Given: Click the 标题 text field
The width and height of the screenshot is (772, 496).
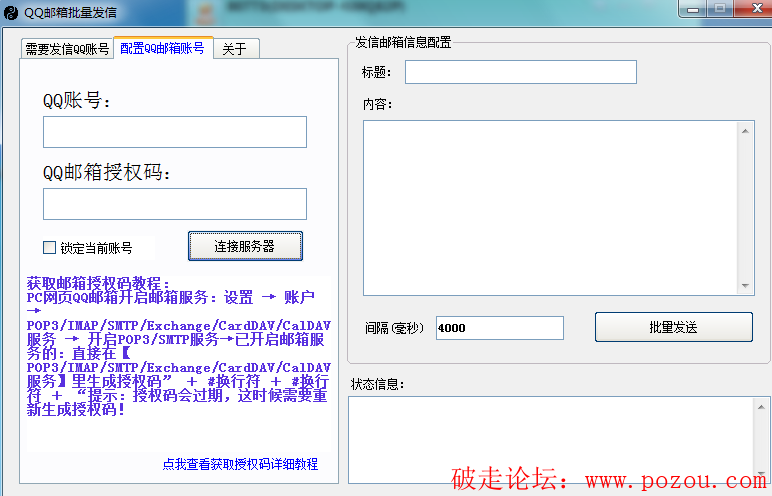Looking at the screenshot, I should [x=520, y=72].
